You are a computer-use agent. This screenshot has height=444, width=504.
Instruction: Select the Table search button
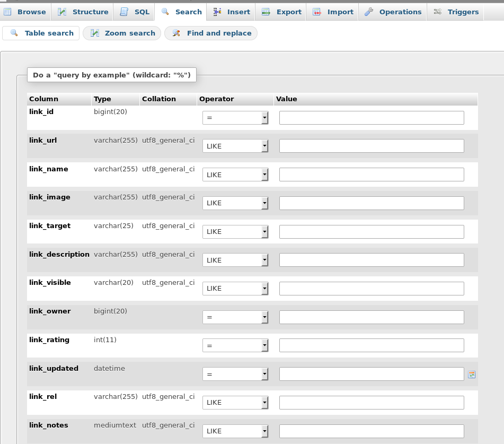click(41, 33)
